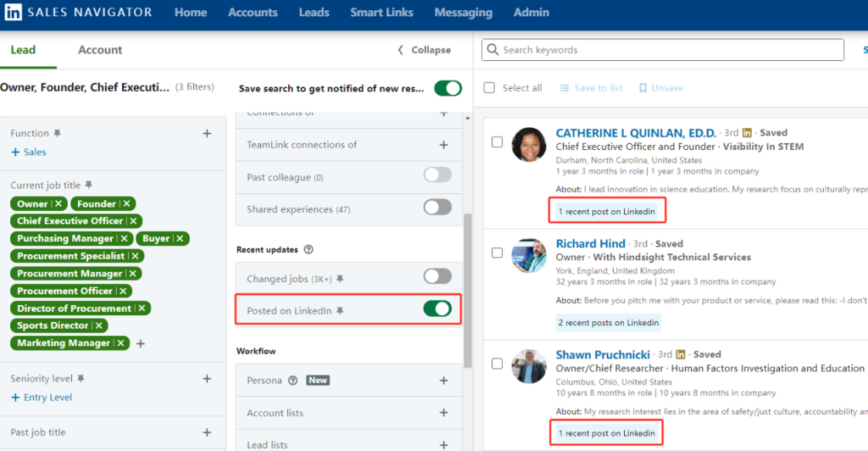Toggle Save search notifications switch
Image resolution: width=868 pixels, height=451 pixels.
coord(448,88)
